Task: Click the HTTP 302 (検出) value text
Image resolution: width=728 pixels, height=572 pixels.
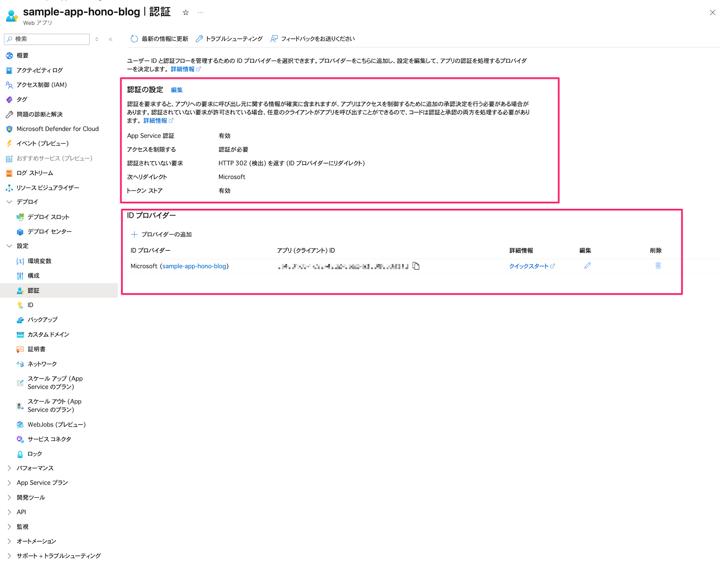Action: (x=292, y=163)
